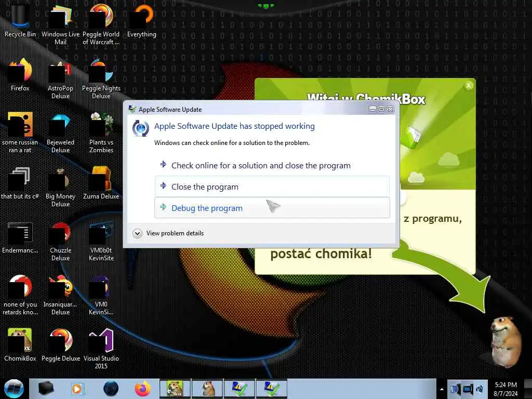Click the black folder taskbar icon
532x399 pixels.
pos(46,389)
